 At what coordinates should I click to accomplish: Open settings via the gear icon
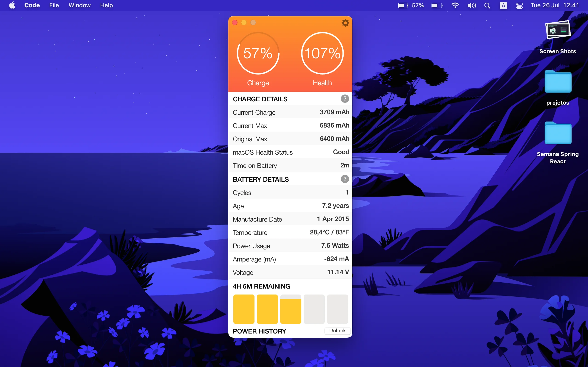pyautogui.click(x=345, y=23)
